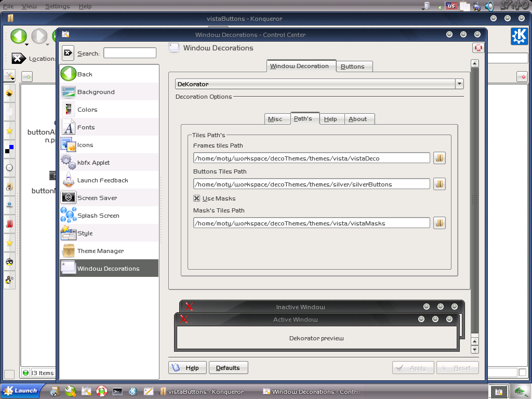Open the Background settings module

(109, 92)
